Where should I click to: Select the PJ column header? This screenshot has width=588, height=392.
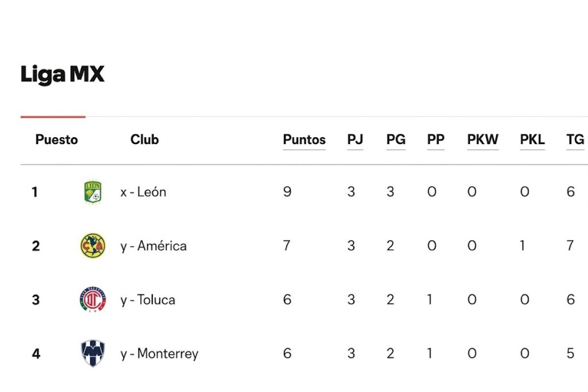[355, 140]
